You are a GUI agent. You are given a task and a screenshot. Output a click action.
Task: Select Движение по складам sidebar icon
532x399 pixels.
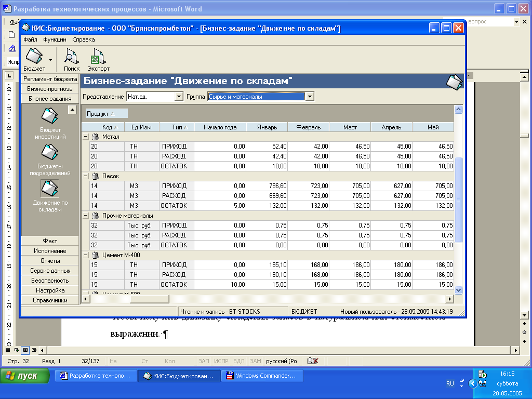click(50, 188)
